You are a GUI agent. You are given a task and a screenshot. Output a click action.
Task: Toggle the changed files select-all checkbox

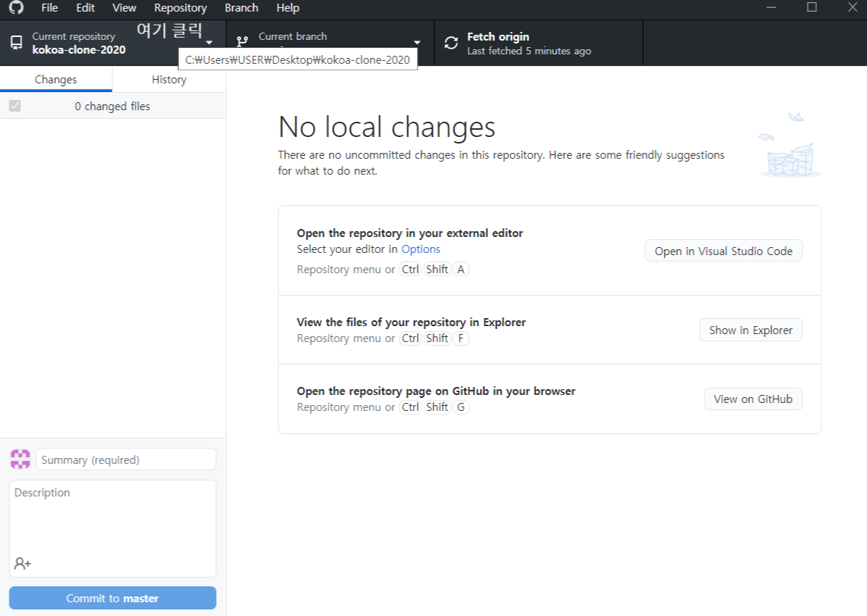tap(15, 106)
